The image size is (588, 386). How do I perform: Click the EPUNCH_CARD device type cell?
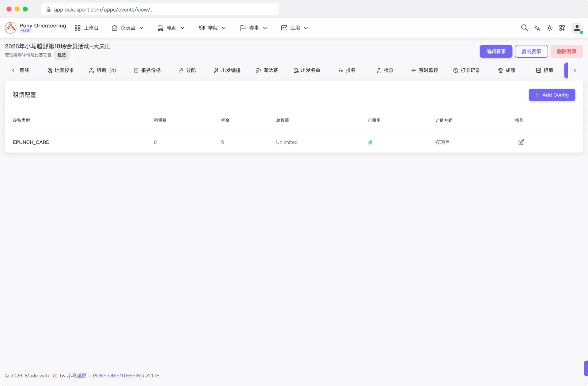click(31, 142)
